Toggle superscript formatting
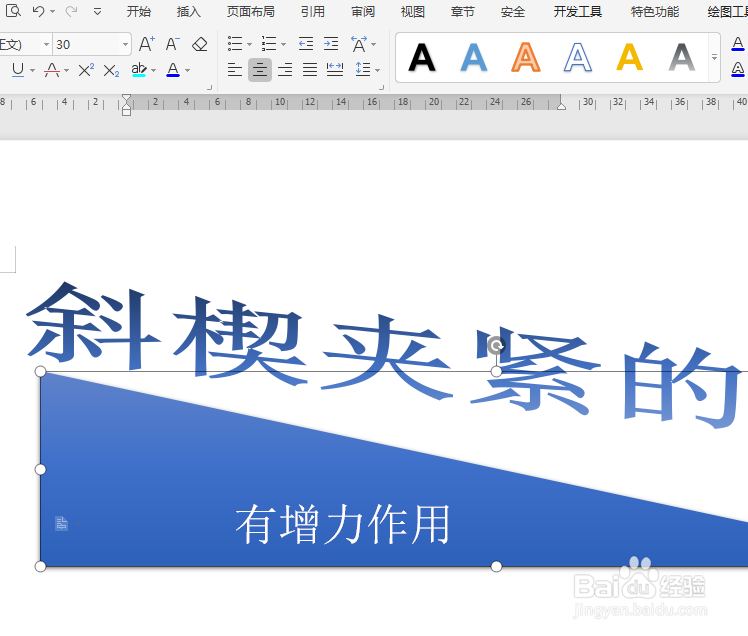748x636 pixels. [86, 70]
